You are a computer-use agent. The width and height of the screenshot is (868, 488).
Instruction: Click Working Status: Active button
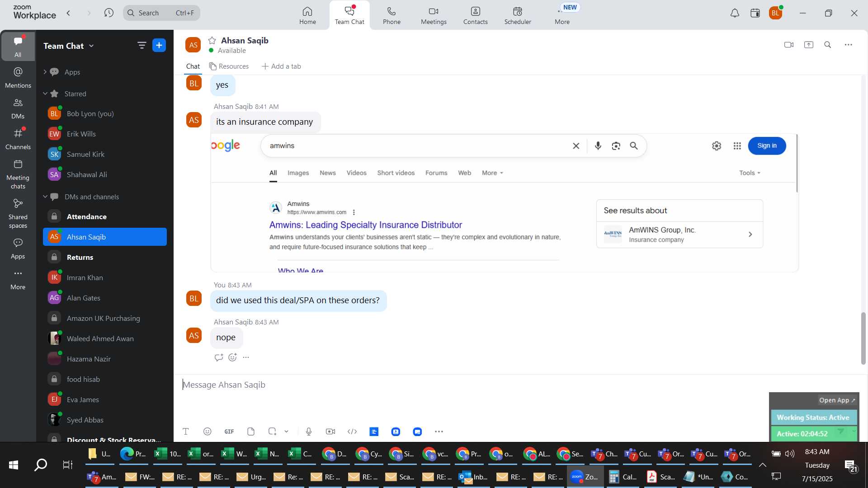coord(813,418)
